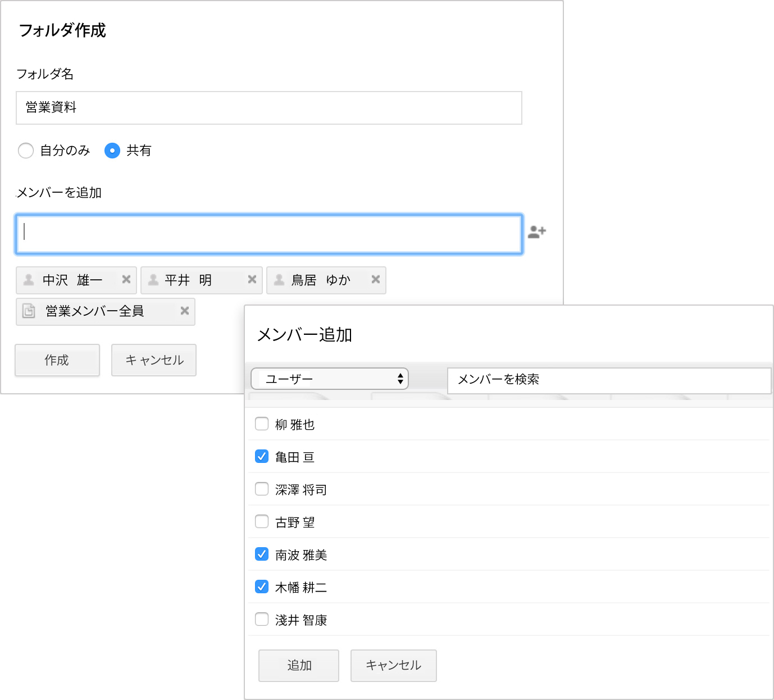Click the メンバーを検索 search field
Viewport: 774px width, 700px height.
tap(609, 380)
